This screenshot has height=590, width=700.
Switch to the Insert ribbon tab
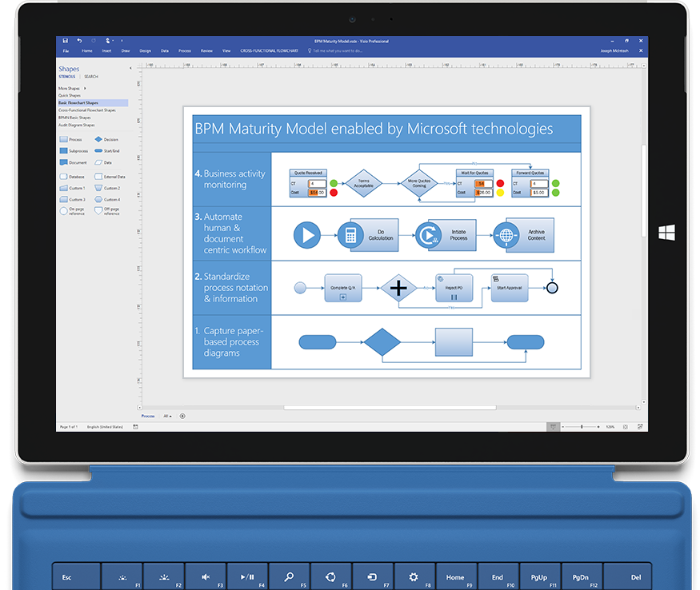click(106, 51)
